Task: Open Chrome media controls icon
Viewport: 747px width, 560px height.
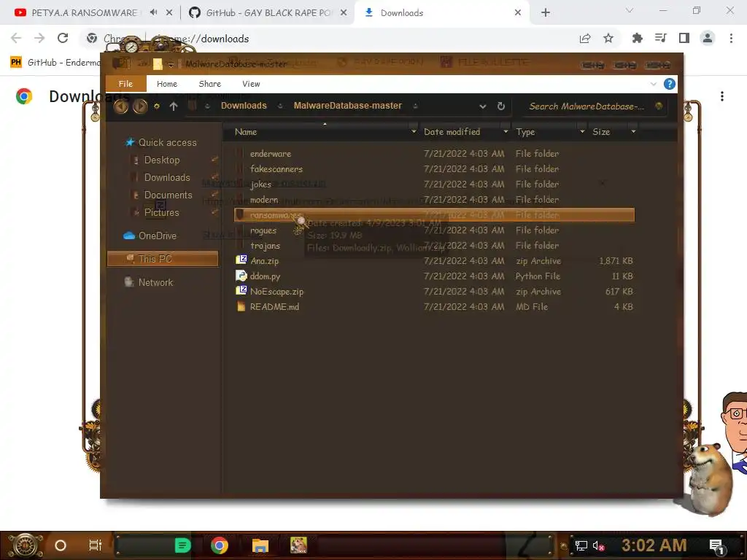Action: click(660, 38)
